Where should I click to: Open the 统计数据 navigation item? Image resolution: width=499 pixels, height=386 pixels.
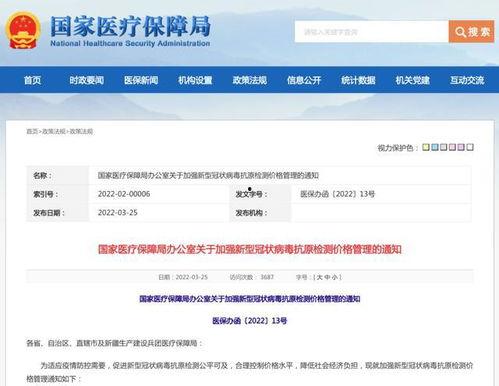click(x=358, y=80)
